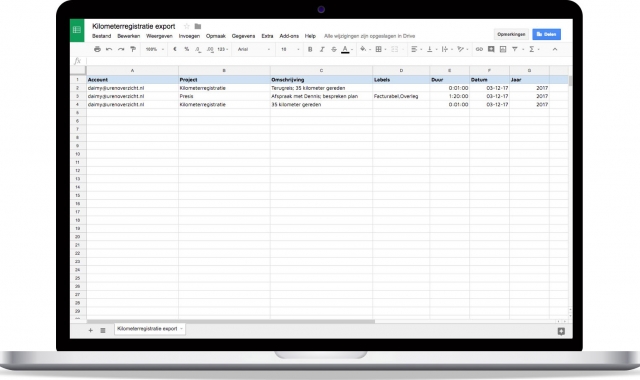Toggle strikethrough formatting

(334, 49)
